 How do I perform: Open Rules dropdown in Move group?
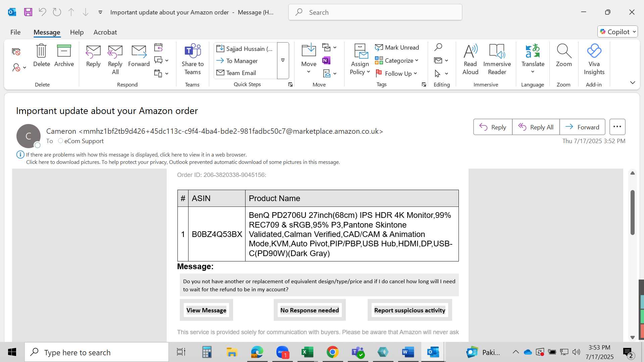click(329, 47)
